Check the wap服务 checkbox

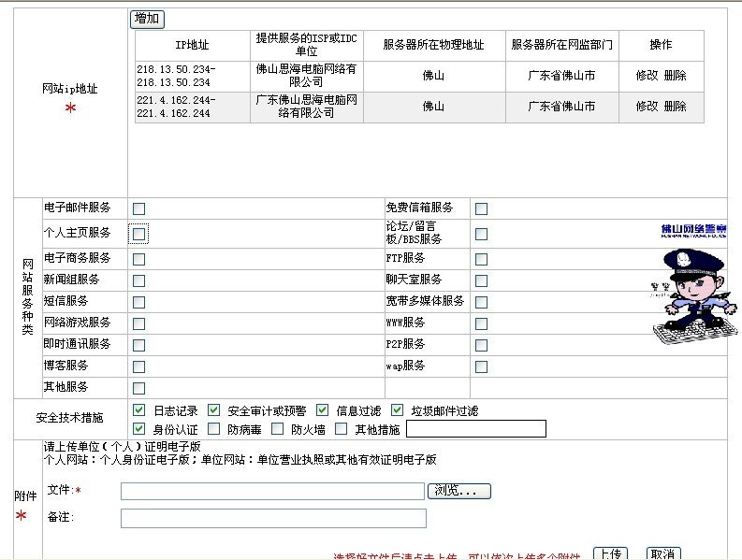point(481,367)
